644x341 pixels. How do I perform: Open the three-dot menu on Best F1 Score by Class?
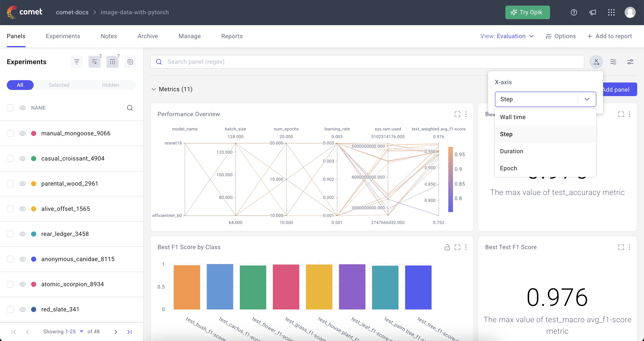[466, 247]
